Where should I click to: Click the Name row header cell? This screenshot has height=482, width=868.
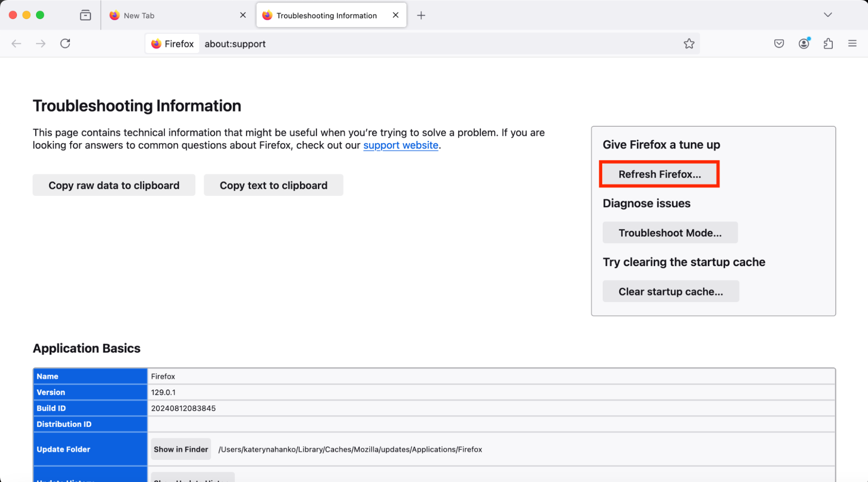90,376
